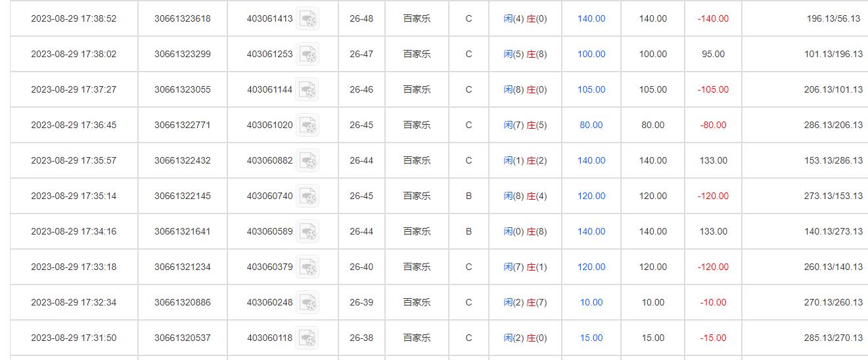This screenshot has width=868, height=360.
Task: Click result 闲(0) 庄(8) cell
Action: 525,232
